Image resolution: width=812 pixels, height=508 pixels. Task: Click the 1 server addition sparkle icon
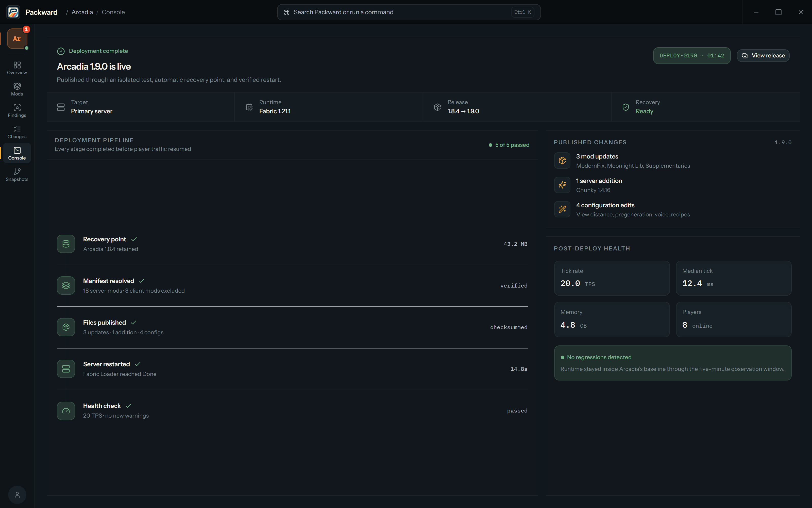[562, 185]
